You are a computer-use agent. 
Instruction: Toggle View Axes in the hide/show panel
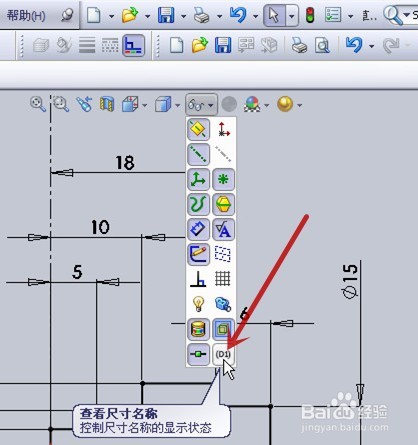[x=199, y=154]
